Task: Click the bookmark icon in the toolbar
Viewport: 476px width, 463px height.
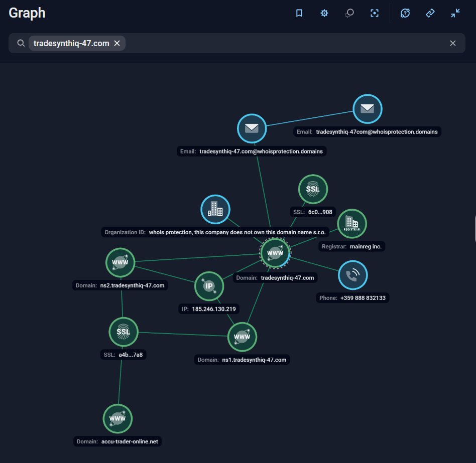Action: tap(299, 13)
